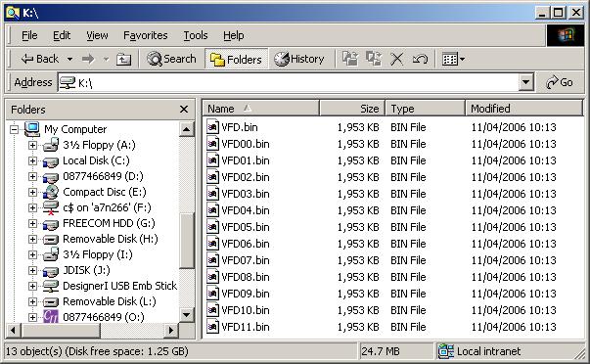Expand the JDISK (J:) node

(32, 271)
